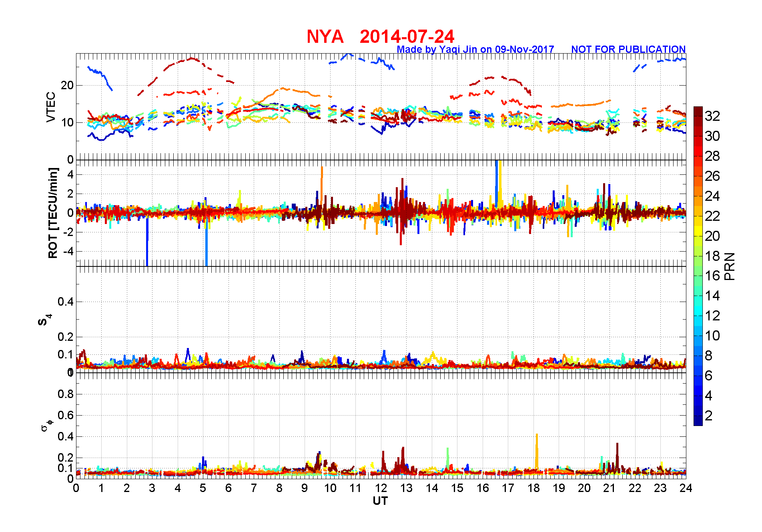Click x-axis tick label '6'
The image size is (762, 532).
[229, 488]
